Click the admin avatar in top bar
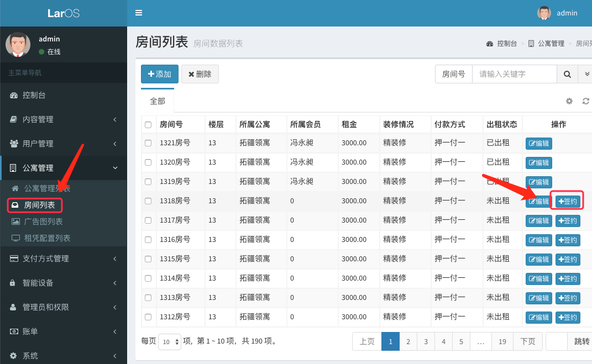This screenshot has height=364, width=592. (544, 13)
